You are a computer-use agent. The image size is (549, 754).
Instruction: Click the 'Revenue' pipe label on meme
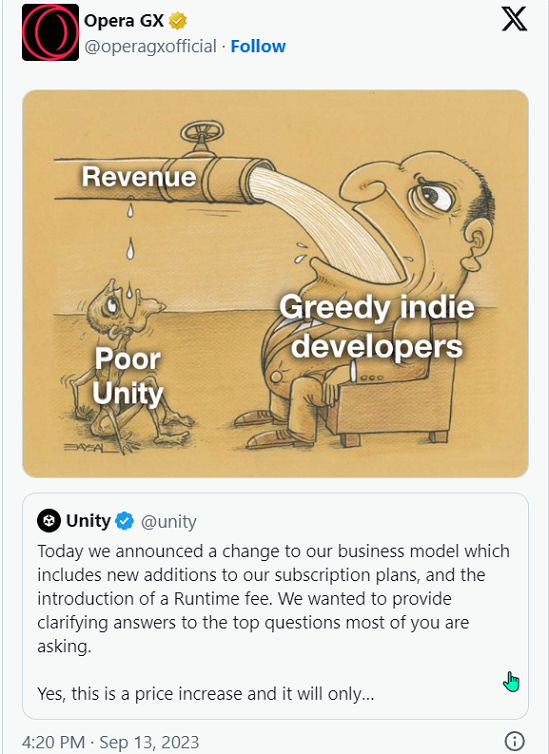pos(139,176)
